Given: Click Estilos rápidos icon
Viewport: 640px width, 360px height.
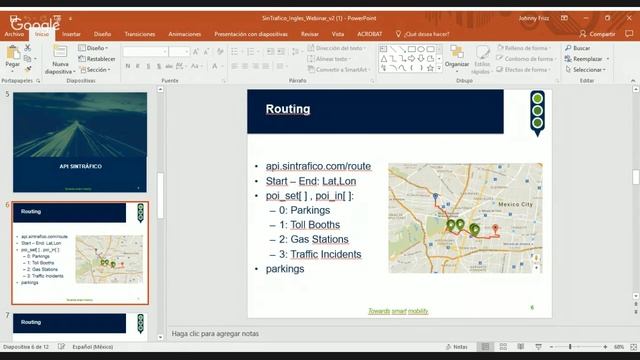Looking at the screenshot, I should tap(482, 52).
